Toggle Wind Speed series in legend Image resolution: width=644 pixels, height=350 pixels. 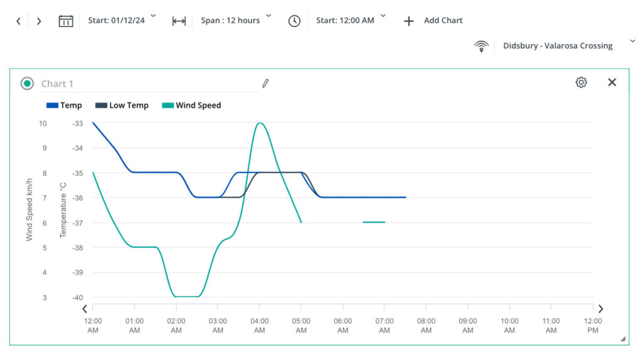(191, 105)
